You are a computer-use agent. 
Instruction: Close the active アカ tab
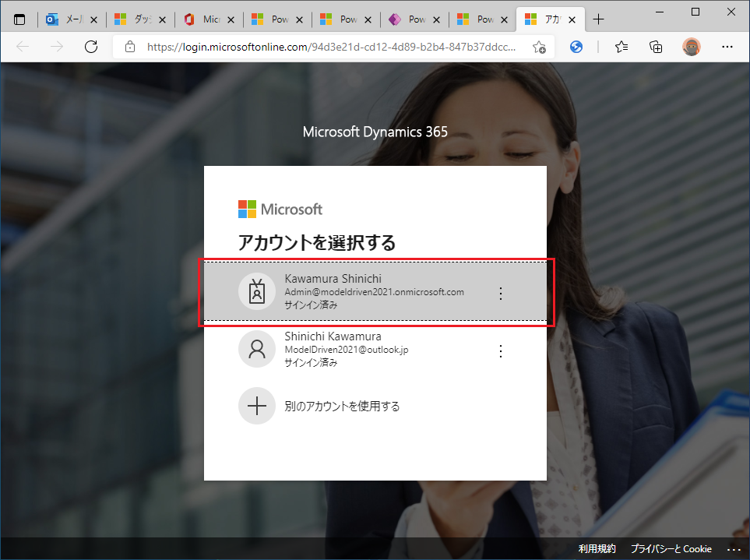coord(572,19)
